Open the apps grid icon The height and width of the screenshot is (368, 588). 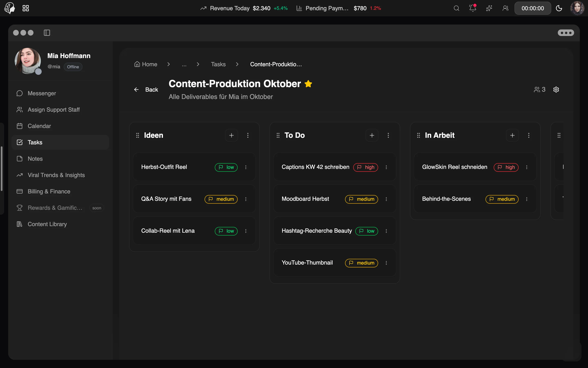26,8
